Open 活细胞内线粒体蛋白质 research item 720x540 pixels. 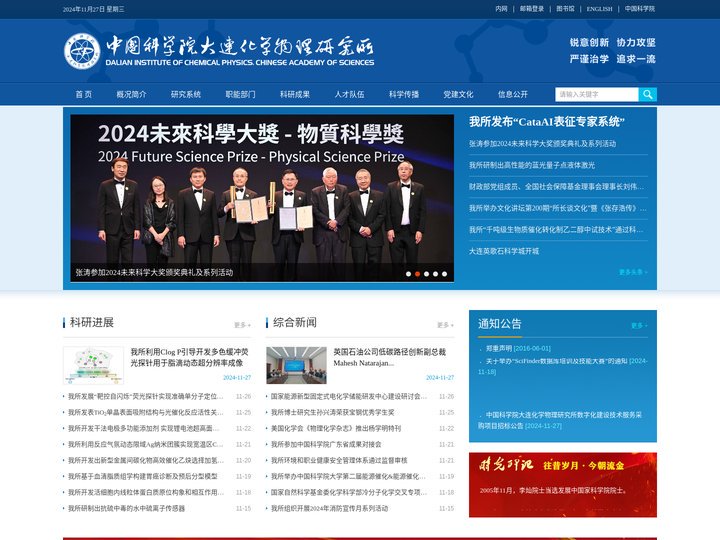coord(146,492)
